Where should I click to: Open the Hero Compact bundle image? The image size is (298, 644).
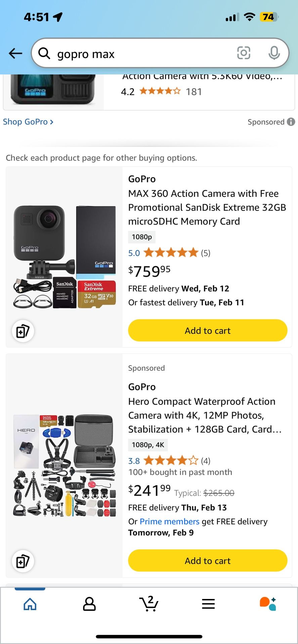coord(65,465)
